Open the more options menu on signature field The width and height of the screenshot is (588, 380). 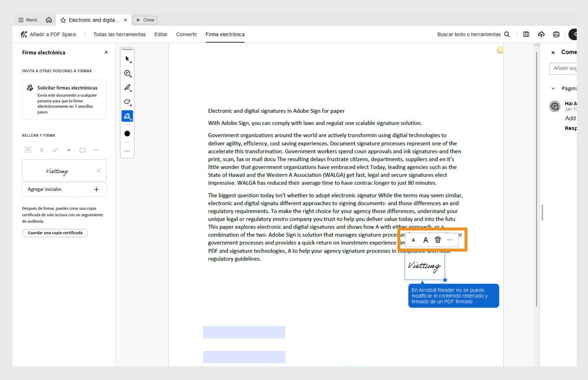(450, 240)
